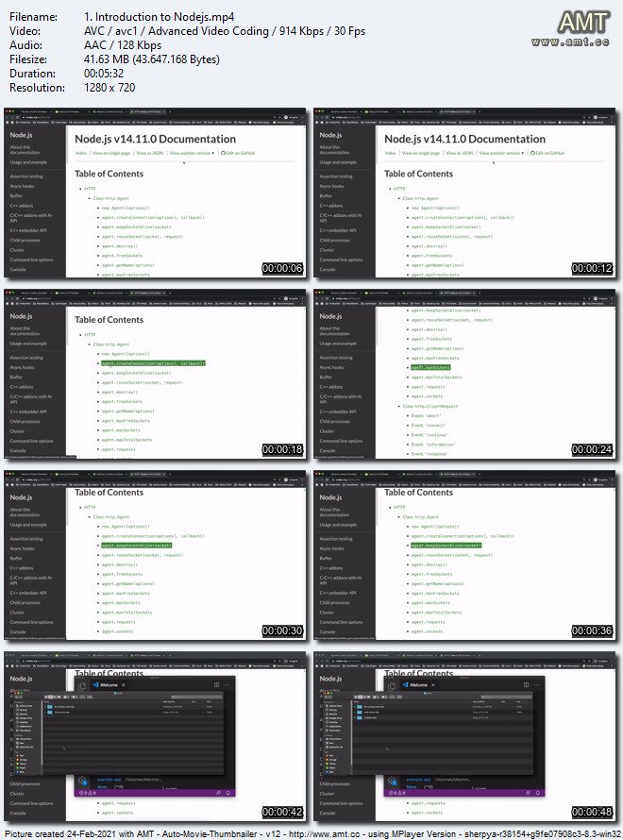Image resolution: width=623 pixels, height=840 pixels.
Task: Click agent.createConnection link in the 00:00:06 frame
Action: [x=153, y=217]
